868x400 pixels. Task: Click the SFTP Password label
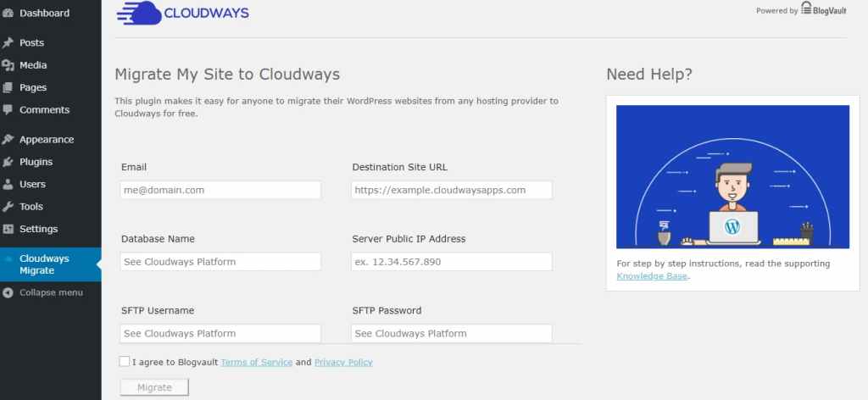[x=387, y=310]
